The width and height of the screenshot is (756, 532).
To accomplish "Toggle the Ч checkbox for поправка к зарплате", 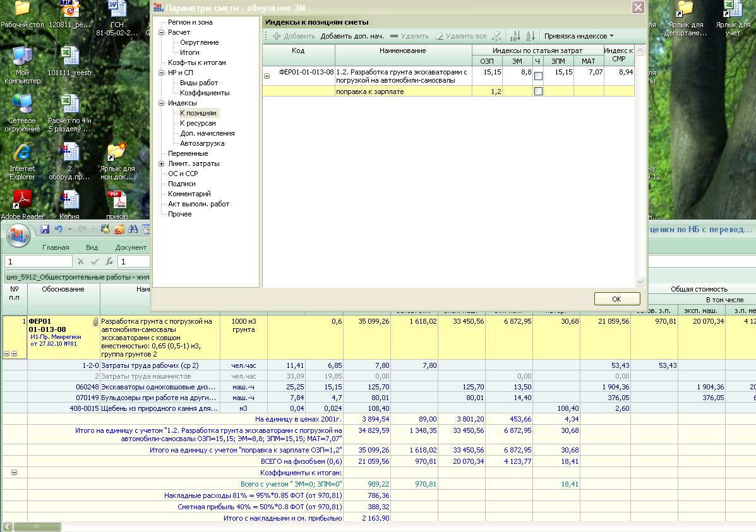I will click(538, 92).
